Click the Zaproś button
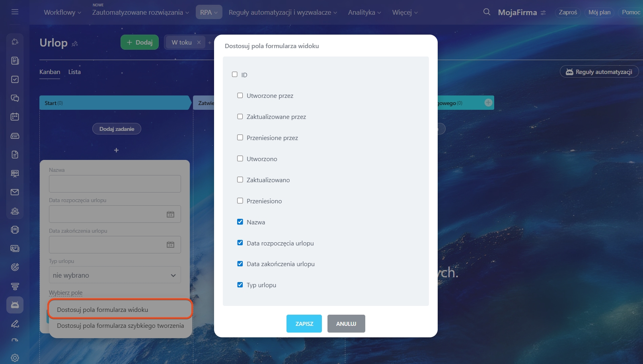This screenshot has height=364, width=643. click(x=568, y=12)
